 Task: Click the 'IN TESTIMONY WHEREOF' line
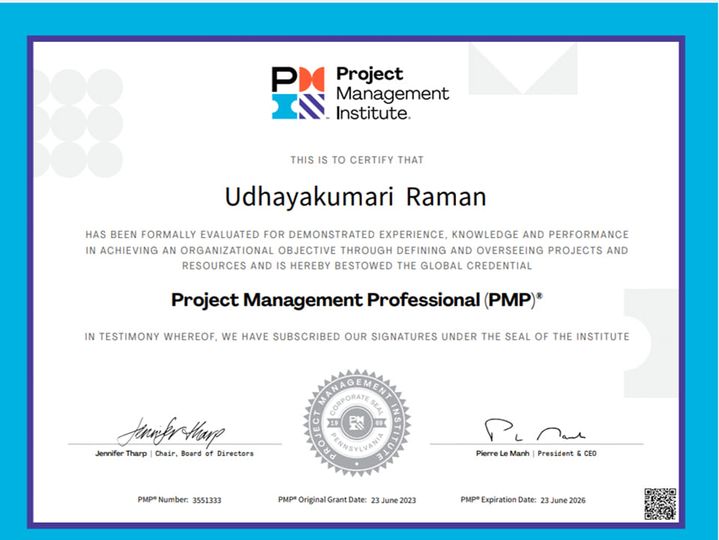[x=357, y=337]
